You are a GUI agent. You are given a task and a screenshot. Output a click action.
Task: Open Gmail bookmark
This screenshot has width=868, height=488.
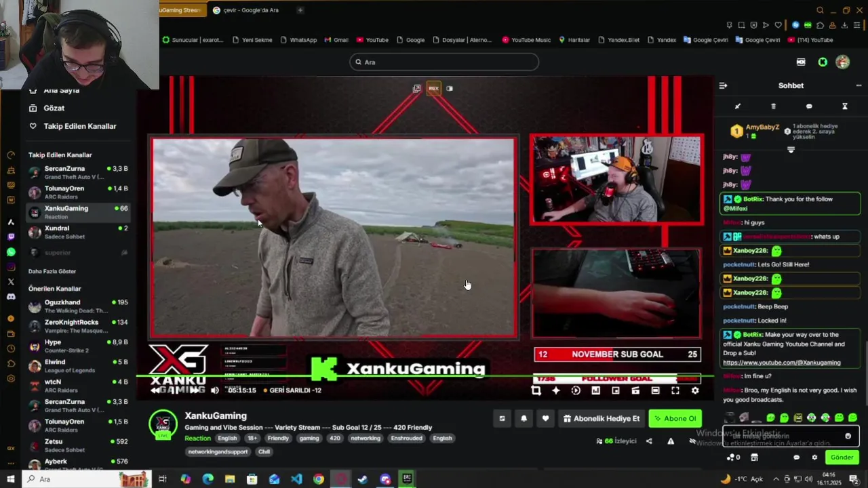click(x=336, y=40)
